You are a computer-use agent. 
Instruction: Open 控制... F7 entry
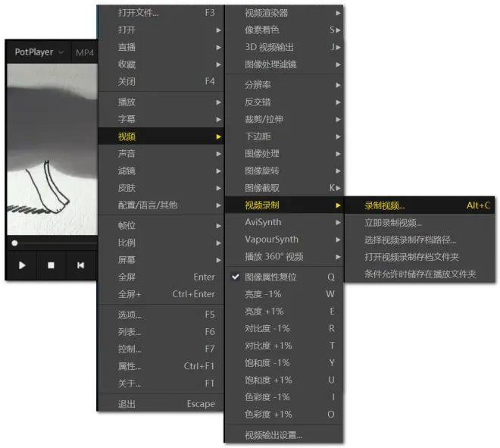pos(161,349)
